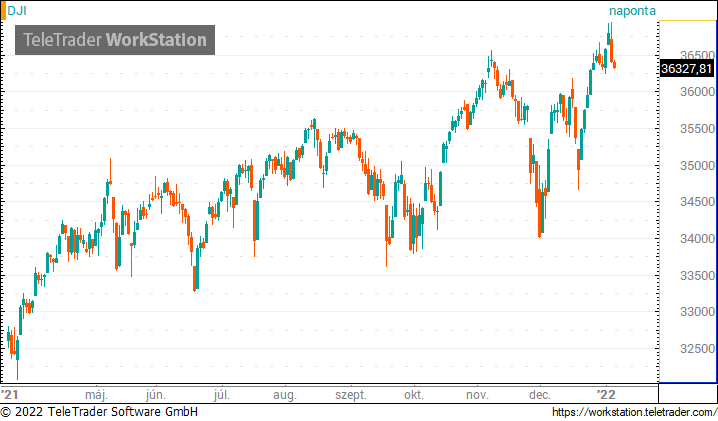Click the 'máj.' month label
Viewport: 718px width, 421px height.
(97, 395)
